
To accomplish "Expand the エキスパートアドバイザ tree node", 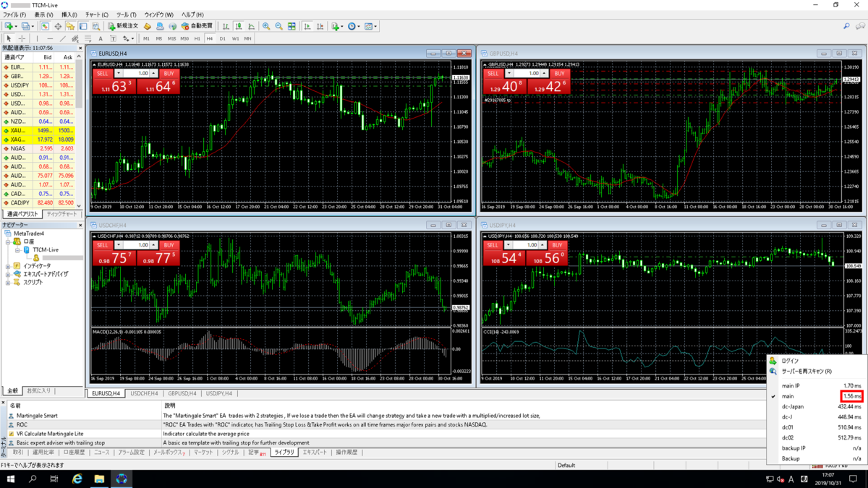I will click(x=8, y=274).
